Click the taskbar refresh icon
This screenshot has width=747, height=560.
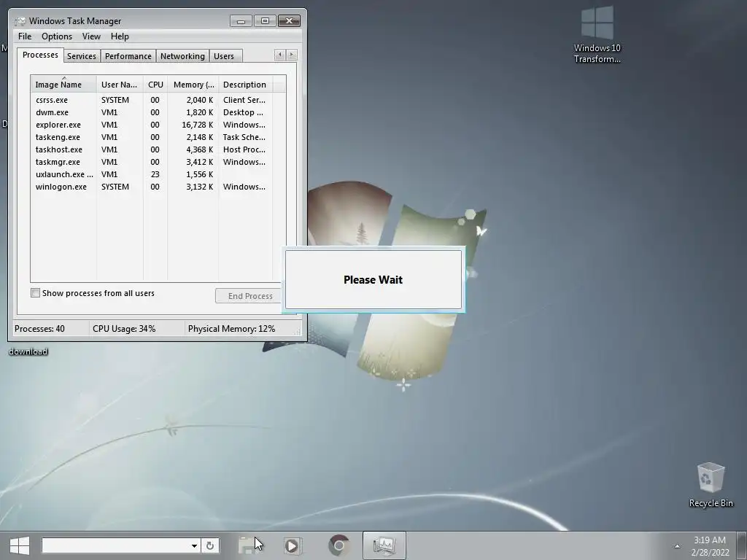tap(210, 545)
